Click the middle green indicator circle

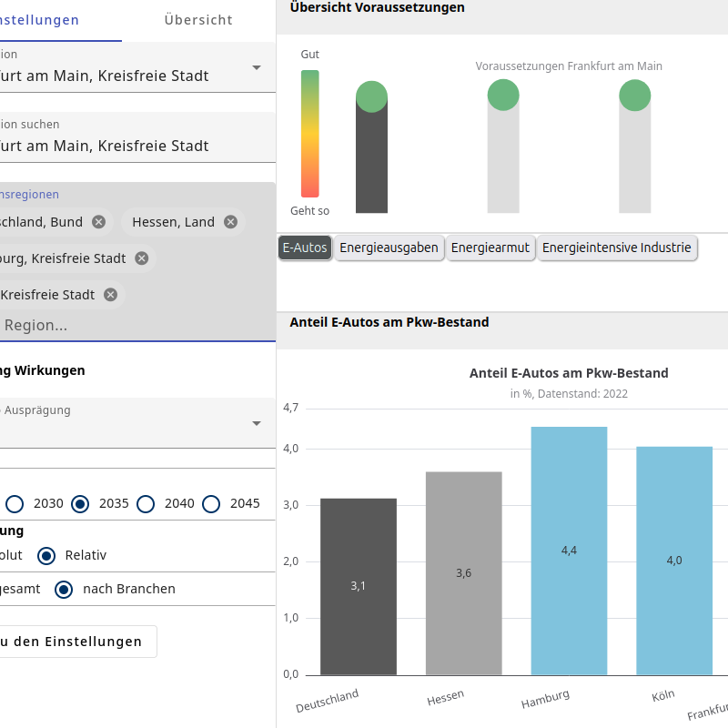click(503, 95)
